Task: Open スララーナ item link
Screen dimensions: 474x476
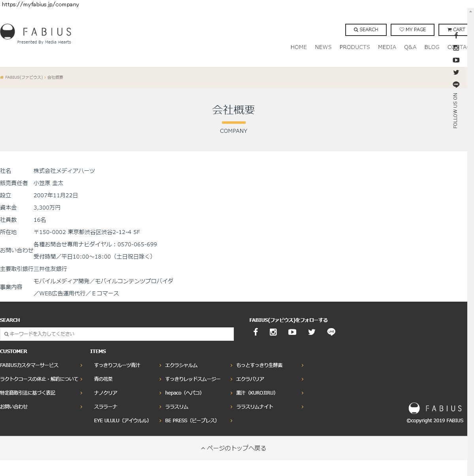Action: pyautogui.click(x=105, y=407)
